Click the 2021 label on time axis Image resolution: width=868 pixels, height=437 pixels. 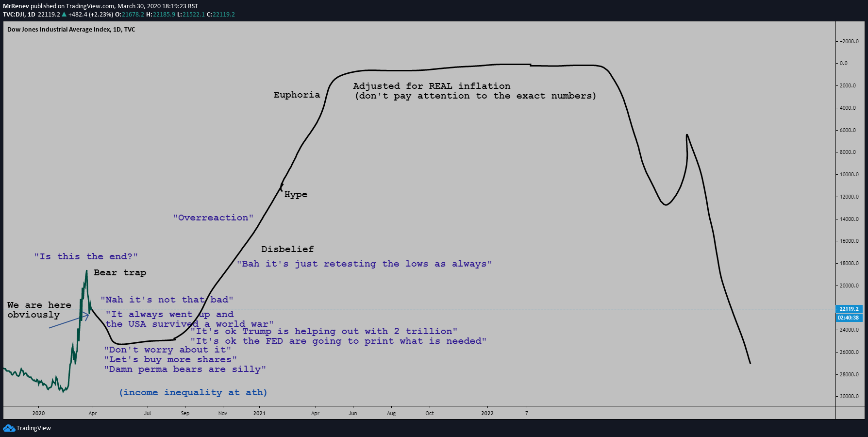259,413
